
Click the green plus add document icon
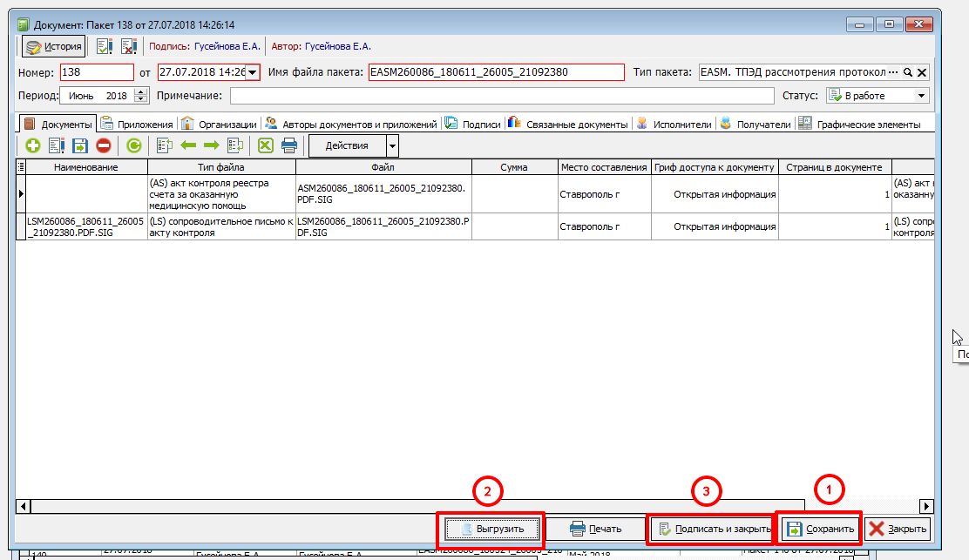pos(32,145)
